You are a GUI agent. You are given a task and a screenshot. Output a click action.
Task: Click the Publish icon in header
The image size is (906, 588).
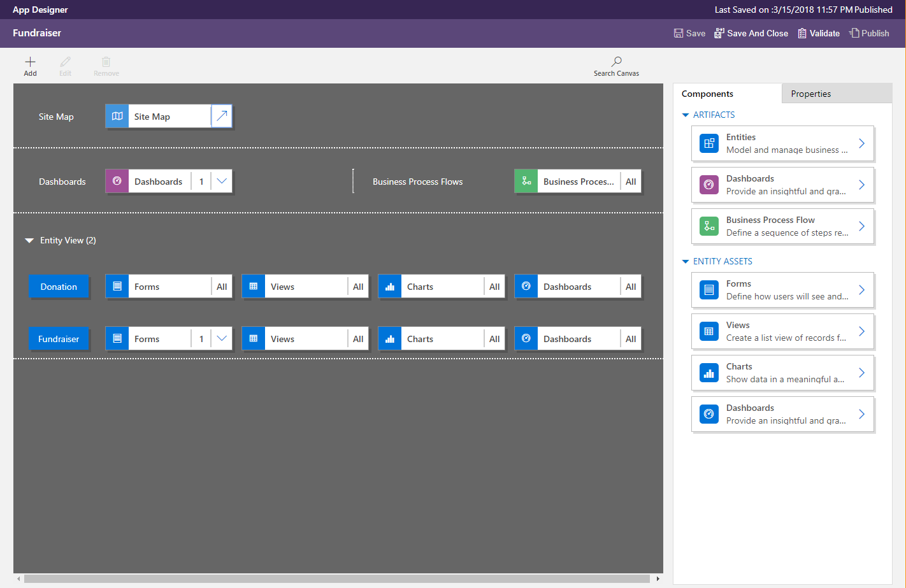854,33
